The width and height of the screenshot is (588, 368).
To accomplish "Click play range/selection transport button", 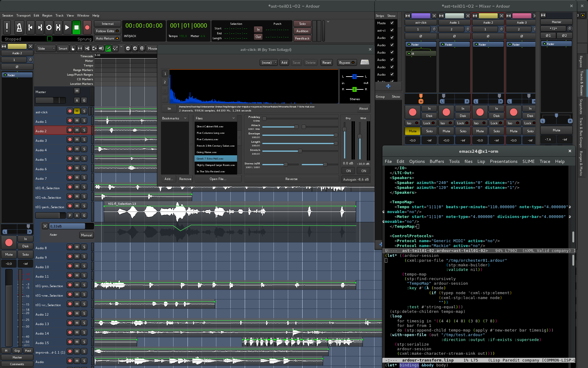I will point(58,27).
